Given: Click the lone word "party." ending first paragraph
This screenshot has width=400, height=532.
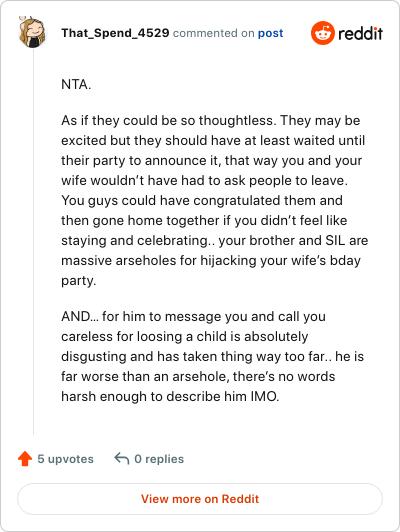Looking at the screenshot, I should click(79, 281).
